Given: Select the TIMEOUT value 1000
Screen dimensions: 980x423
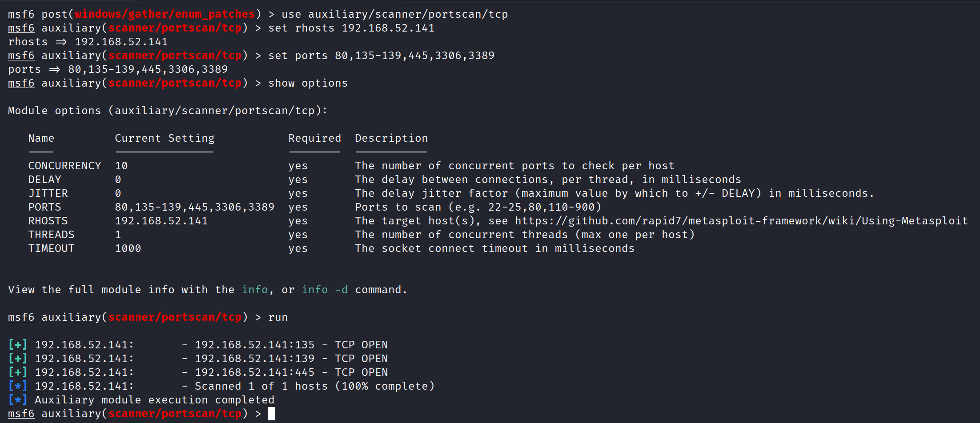Looking at the screenshot, I should 128,248.
